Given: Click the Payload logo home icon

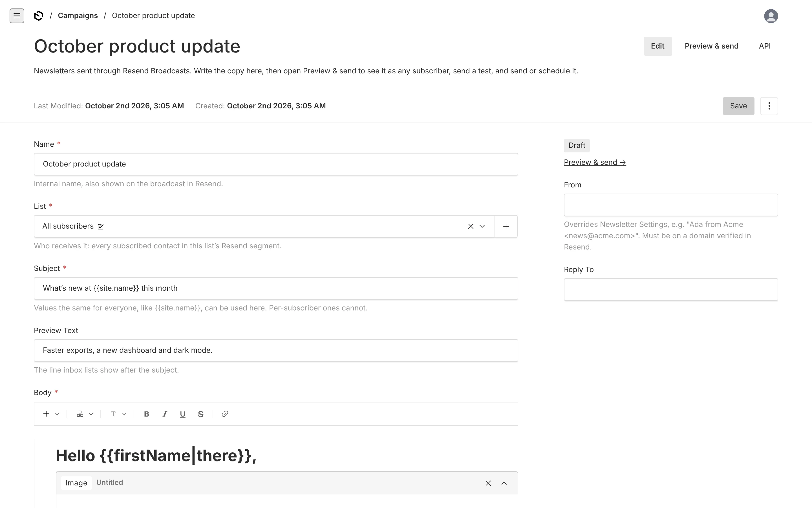Looking at the screenshot, I should click(39, 16).
